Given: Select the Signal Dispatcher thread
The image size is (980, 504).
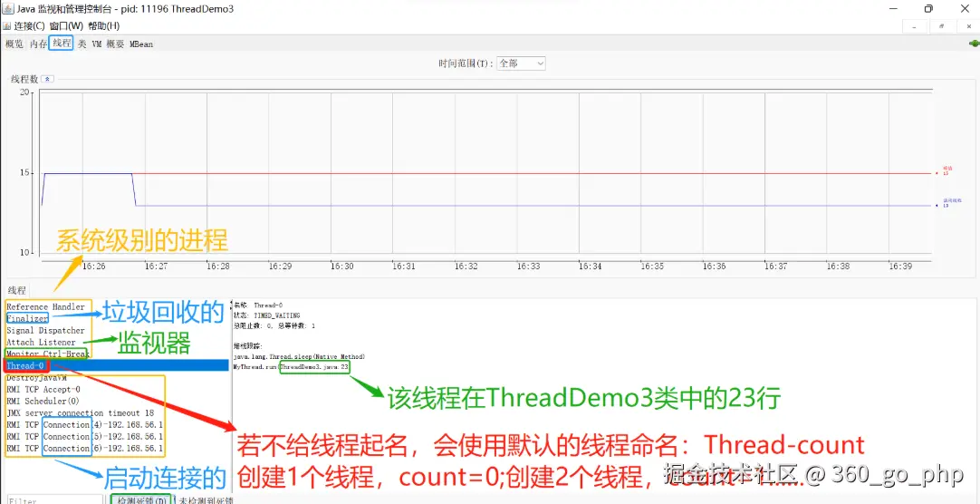Looking at the screenshot, I should 45,330.
